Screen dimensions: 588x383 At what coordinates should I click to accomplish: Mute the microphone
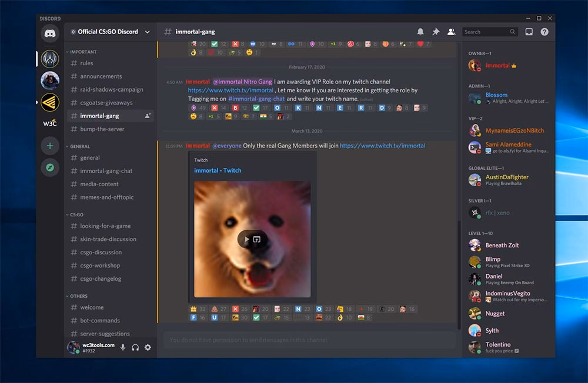click(123, 347)
